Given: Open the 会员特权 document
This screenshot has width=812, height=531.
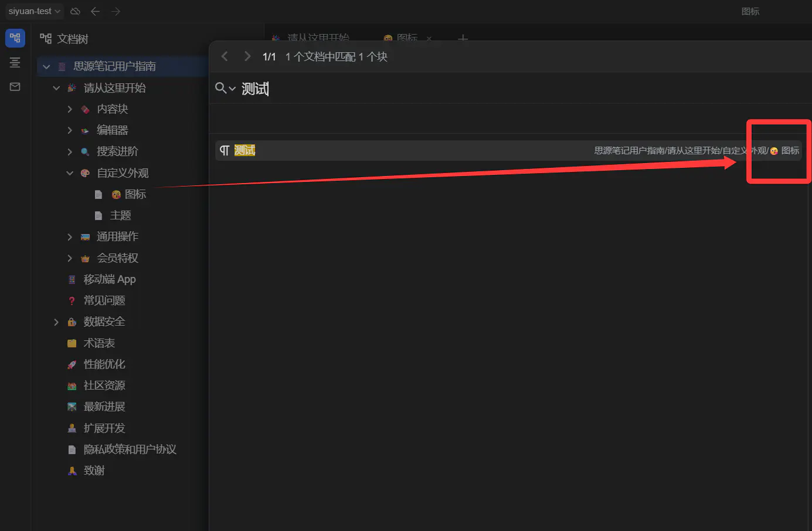Looking at the screenshot, I should pyautogui.click(x=117, y=258).
